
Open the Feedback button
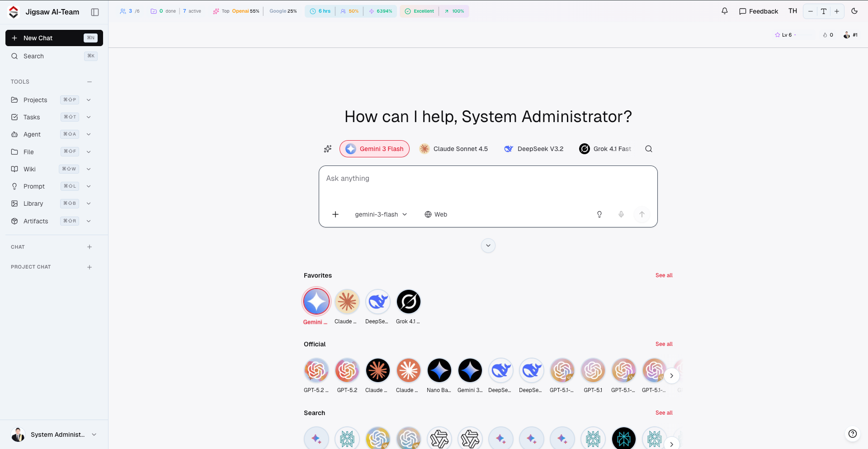tap(759, 11)
